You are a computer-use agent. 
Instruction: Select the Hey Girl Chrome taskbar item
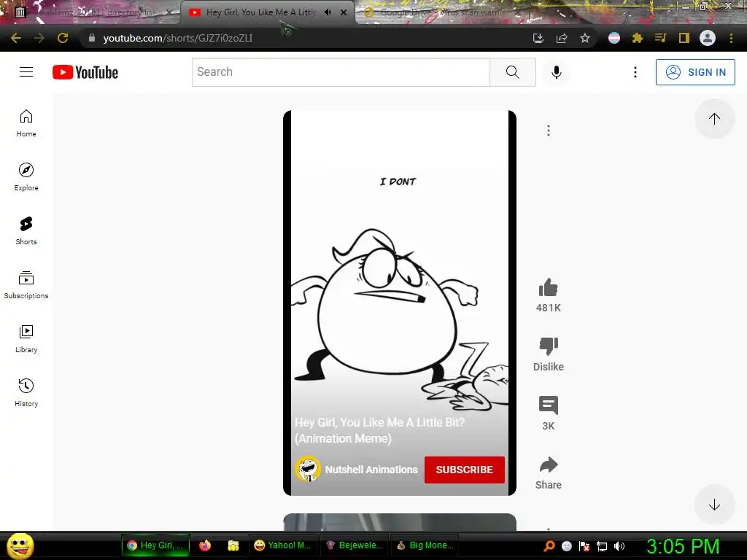pos(155,545)
